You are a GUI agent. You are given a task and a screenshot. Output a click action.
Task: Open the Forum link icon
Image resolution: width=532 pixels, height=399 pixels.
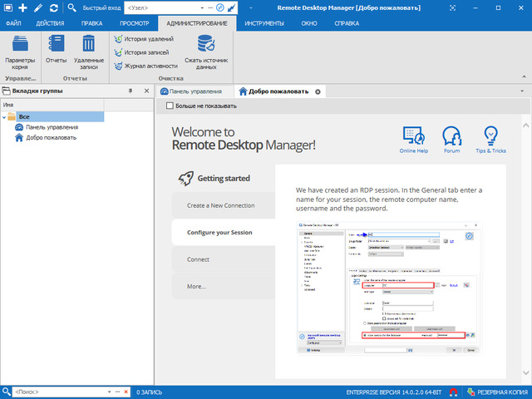(x=451, y=140)
